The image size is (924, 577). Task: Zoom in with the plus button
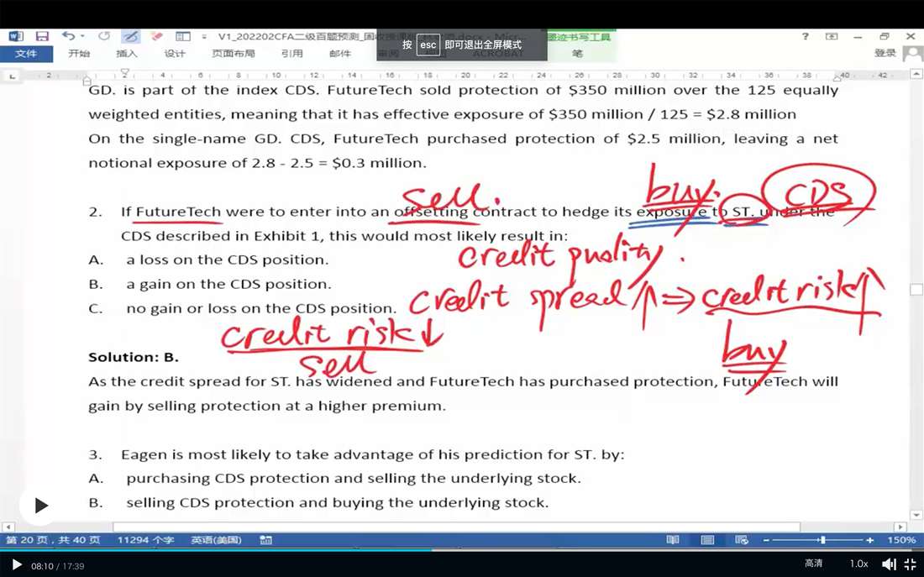pos(869,540)
